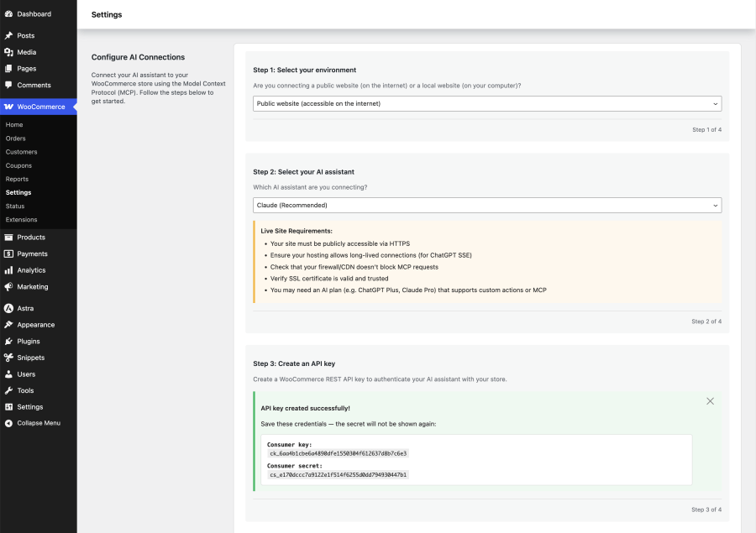Open the Users menu label

(x=26, y=374)
